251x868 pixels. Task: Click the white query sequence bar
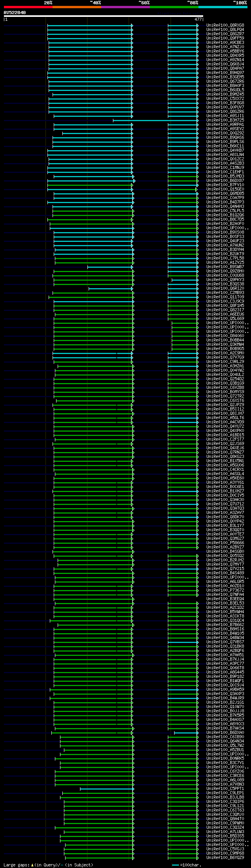tap(103, 16)
